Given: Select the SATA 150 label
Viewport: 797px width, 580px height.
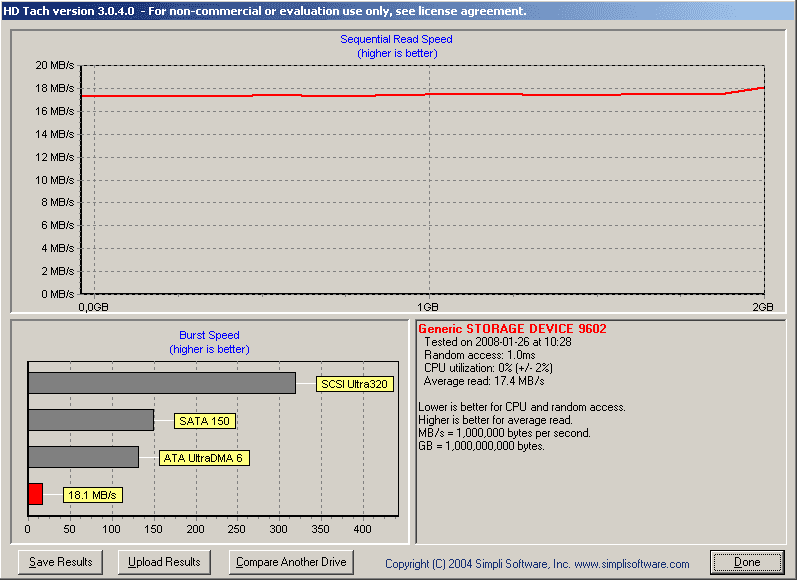Looking at the screenshot, I should click(205, 421).
